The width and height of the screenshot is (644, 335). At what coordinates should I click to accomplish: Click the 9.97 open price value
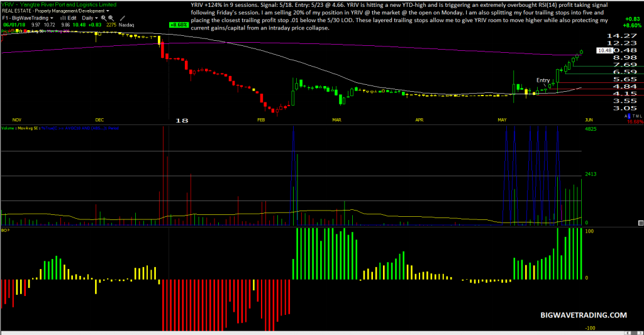tap(36, 25)
